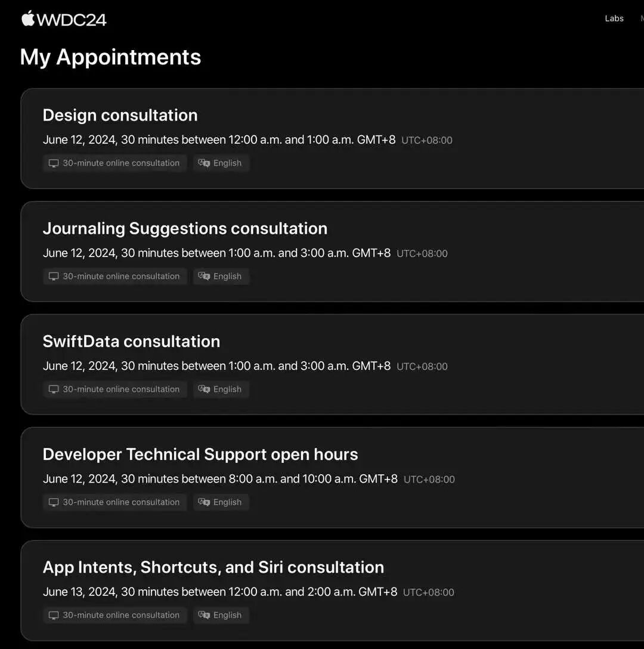This screenshot has width=644, height=649.
Task: Open the Journaling Suggestions consultation appointment
Action: 185,228
